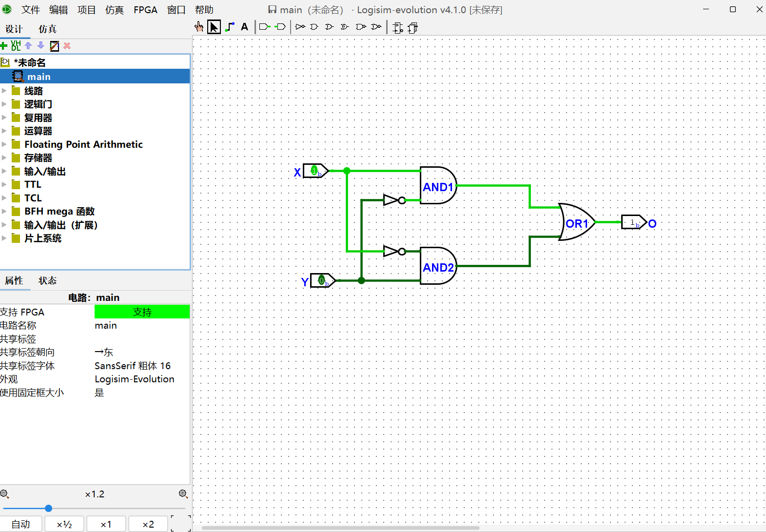Pick the NOR gate tool

[x=376, y=27]
